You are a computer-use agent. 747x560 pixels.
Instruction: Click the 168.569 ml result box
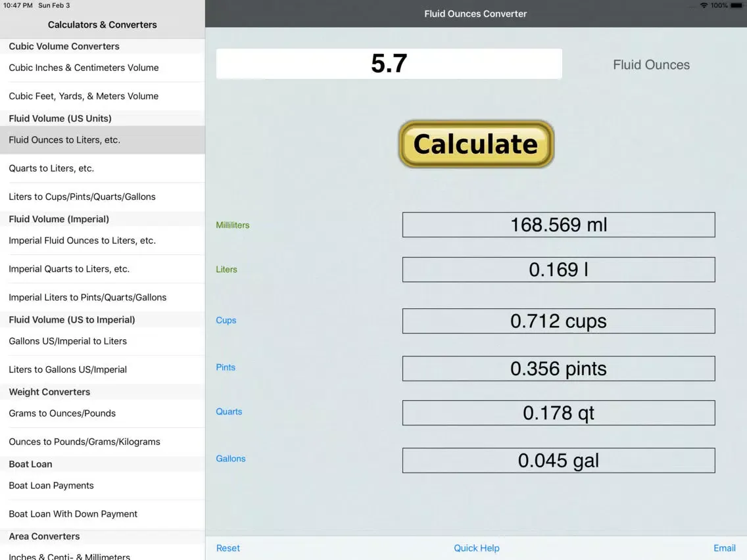[558, 225]
